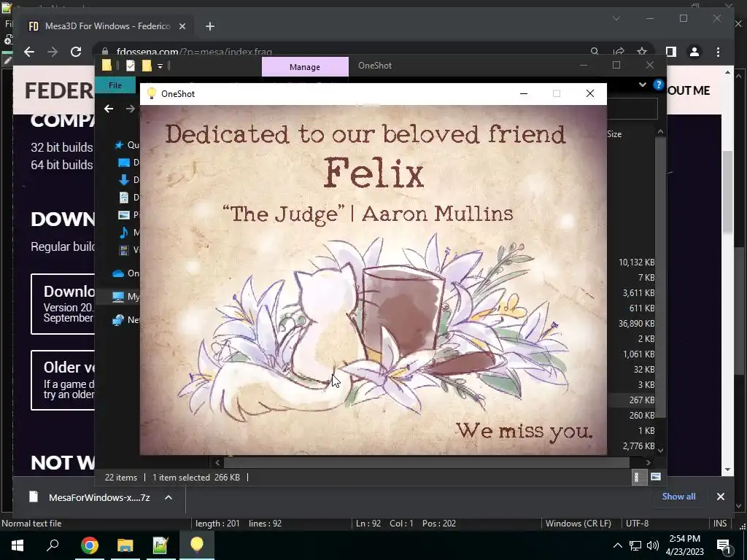Click the Size column header
Screen dimensions: 747x560
614,134
